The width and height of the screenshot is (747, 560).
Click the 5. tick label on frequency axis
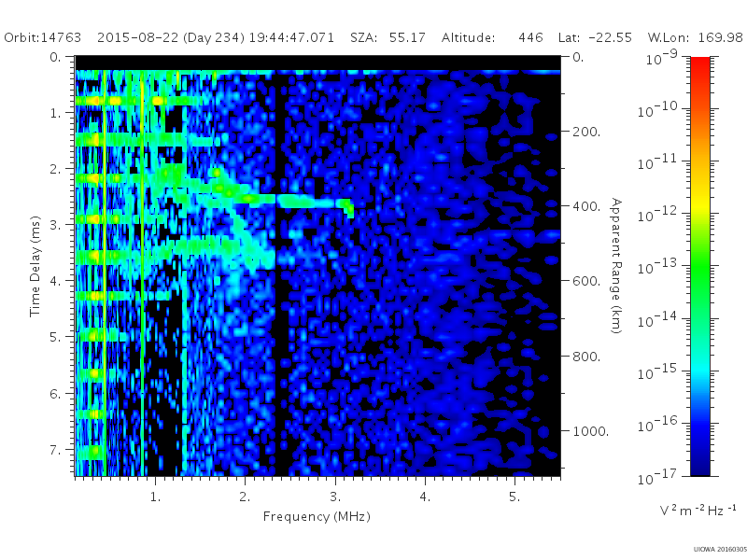pos(514,497)
